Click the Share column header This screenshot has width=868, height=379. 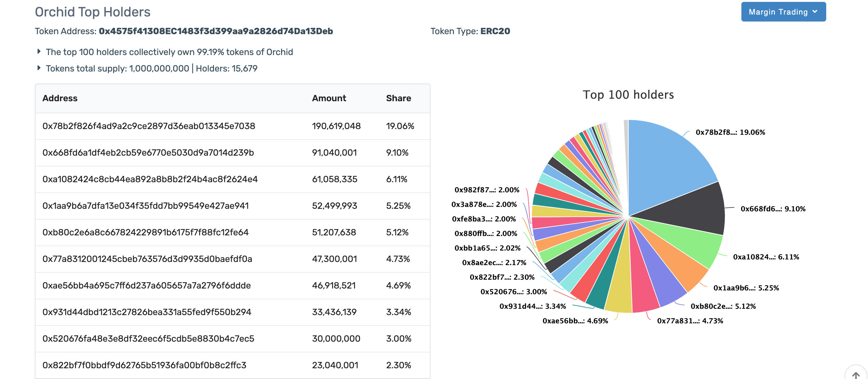pos(398,98)
